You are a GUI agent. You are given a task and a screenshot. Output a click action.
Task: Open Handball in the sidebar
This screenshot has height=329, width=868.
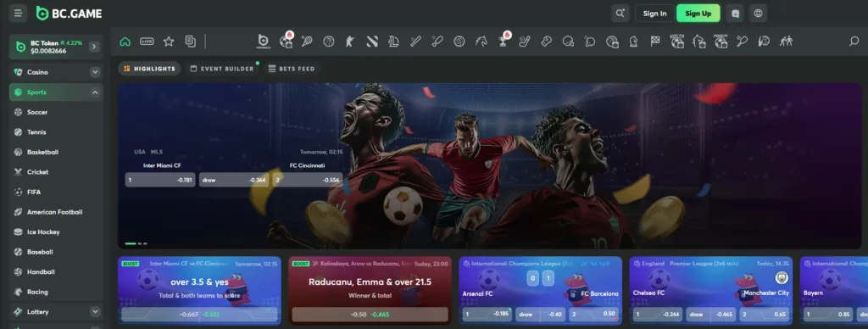pyautogui.click(x=56, y=272)
